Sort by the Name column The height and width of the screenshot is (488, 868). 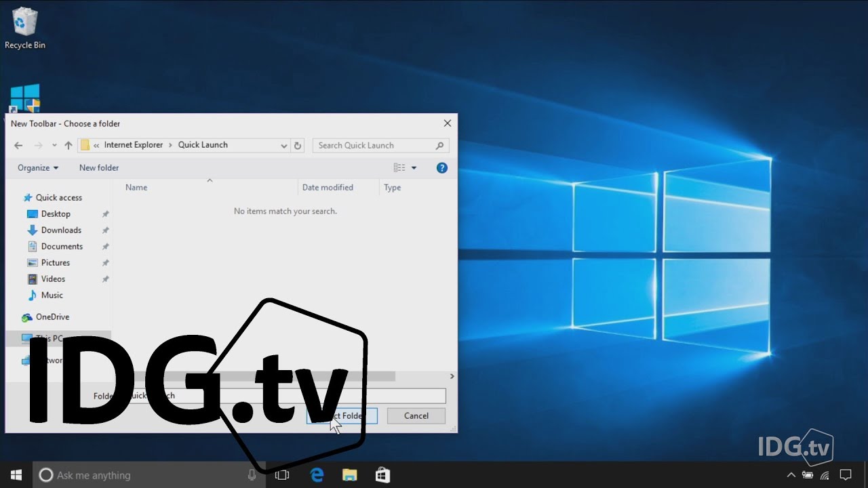pyautogui.click(x=136, y=187)
